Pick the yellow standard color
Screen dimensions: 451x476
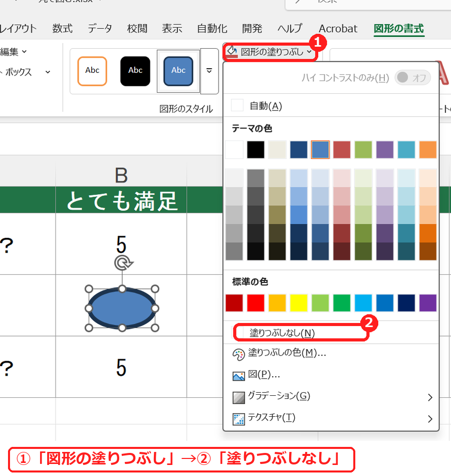point(299,302)
